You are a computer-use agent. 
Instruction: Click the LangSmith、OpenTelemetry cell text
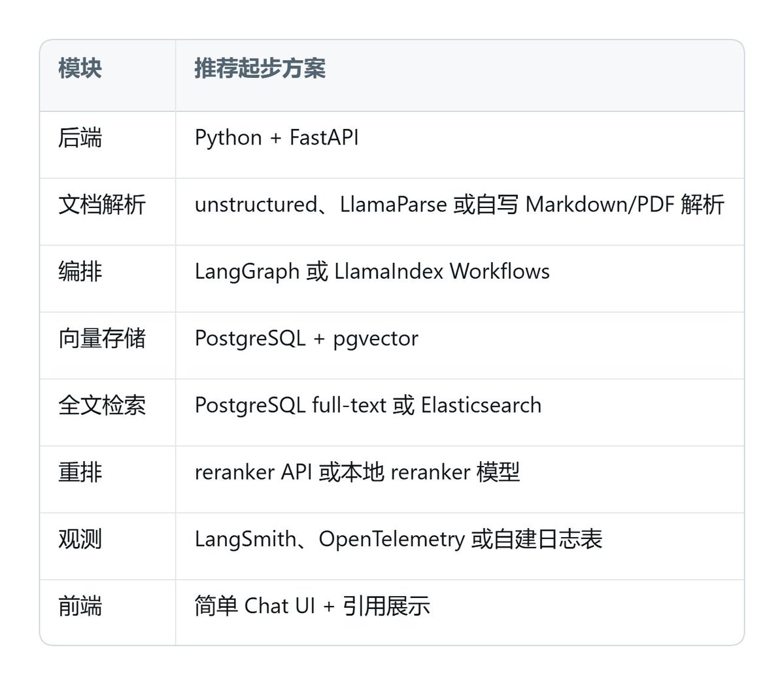398,539
